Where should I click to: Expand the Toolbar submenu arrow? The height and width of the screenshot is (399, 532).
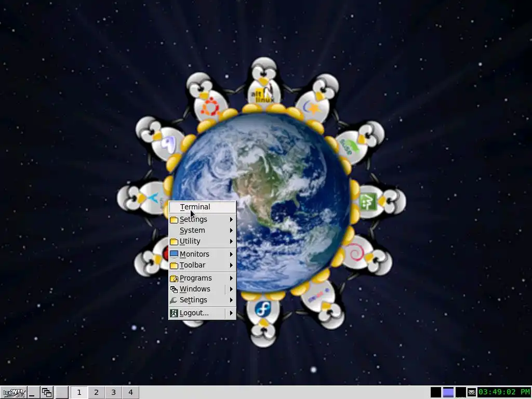click(231, 265)
